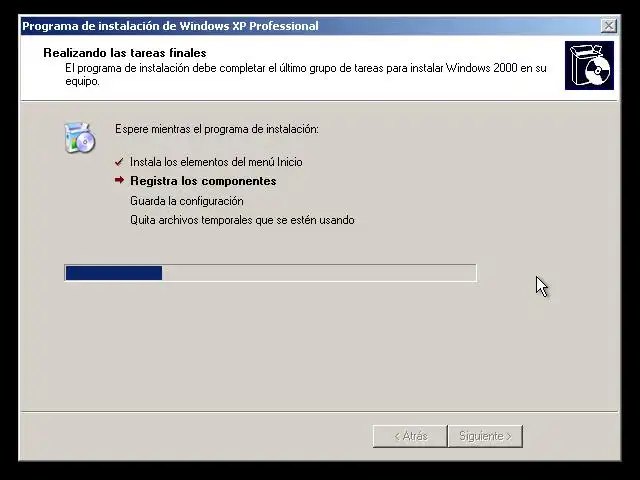The height and width of the screenshot is (480, 640).
Task: Close the Windows XP setup window
Action: [x=609, y=26]
